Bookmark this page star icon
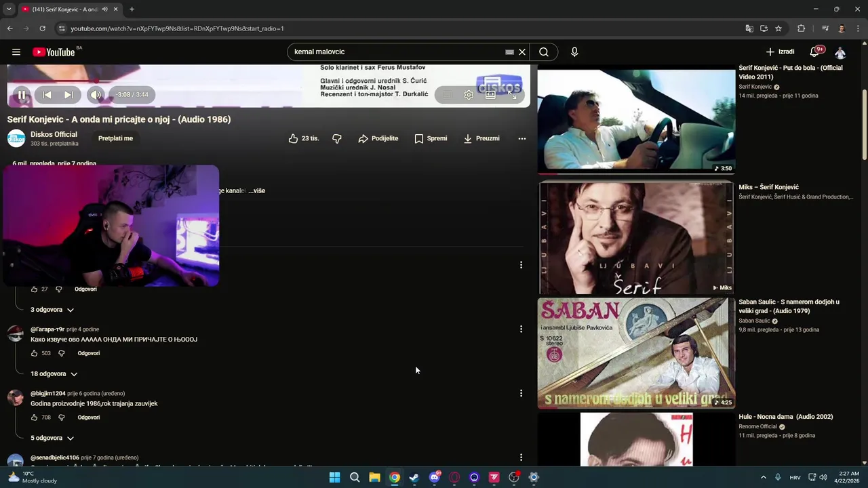The width and height of the screenshot is (868, 488). pos(778,28)
